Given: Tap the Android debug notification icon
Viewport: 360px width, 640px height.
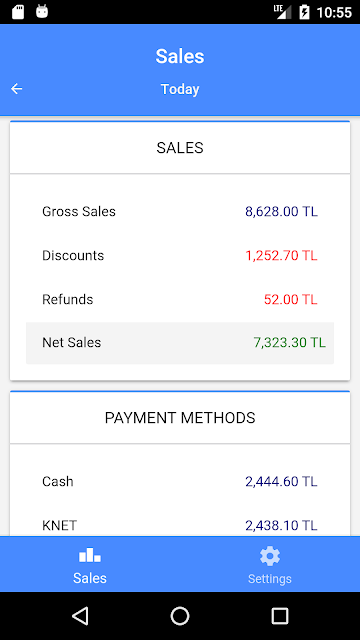Looking at the screenshot, I should coord(42,11).
